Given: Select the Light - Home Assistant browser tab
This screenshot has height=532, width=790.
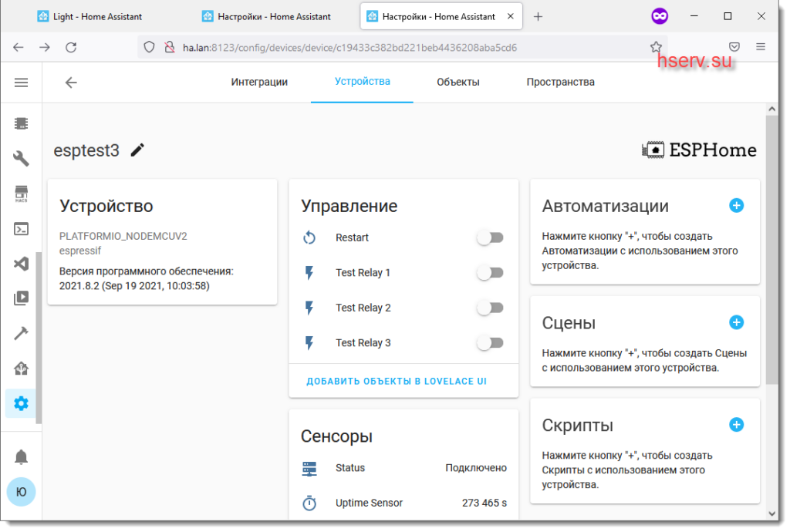Looking at the screenshot, I should click(97, 16).
